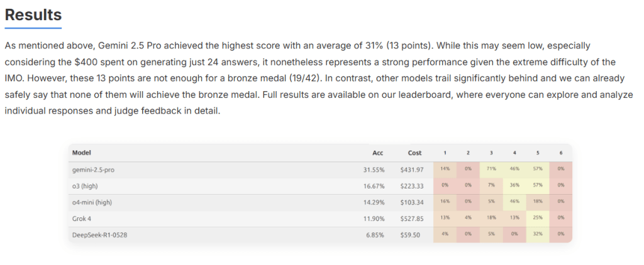Sort by the Acc column header
The width and height of the screenshot is (644, 265).
[377, 153]
